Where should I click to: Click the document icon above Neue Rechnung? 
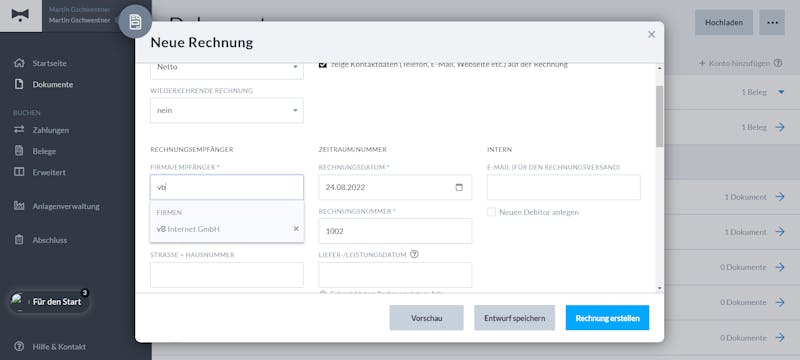pyautogui.click(x=135, y=21)
